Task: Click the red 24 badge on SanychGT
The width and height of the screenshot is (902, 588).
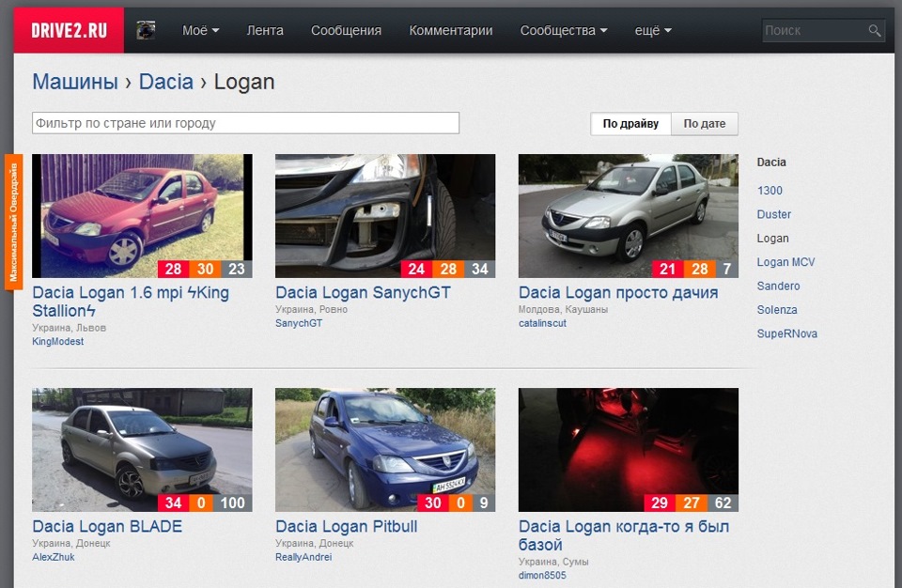Action: click(416, 270)
